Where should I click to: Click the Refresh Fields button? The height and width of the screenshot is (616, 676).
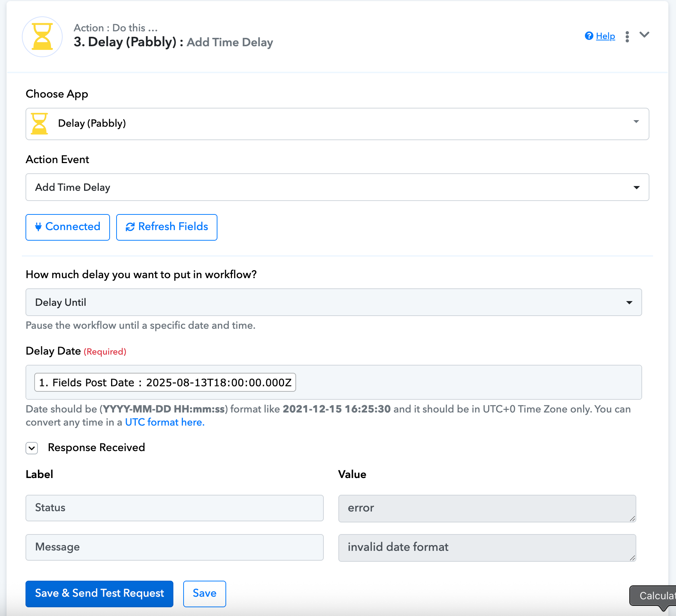coord(167,227)
